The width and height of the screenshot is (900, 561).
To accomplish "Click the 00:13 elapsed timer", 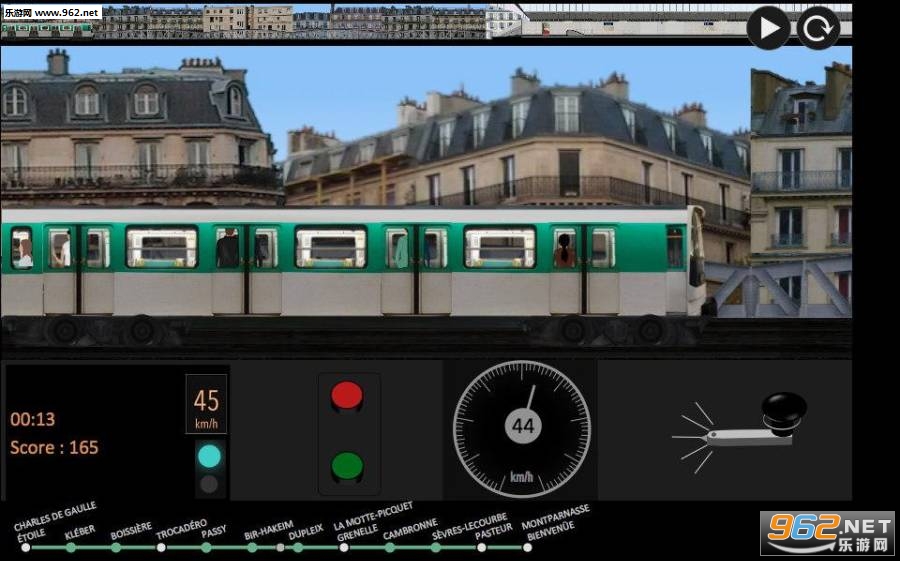I will [33, 419].
